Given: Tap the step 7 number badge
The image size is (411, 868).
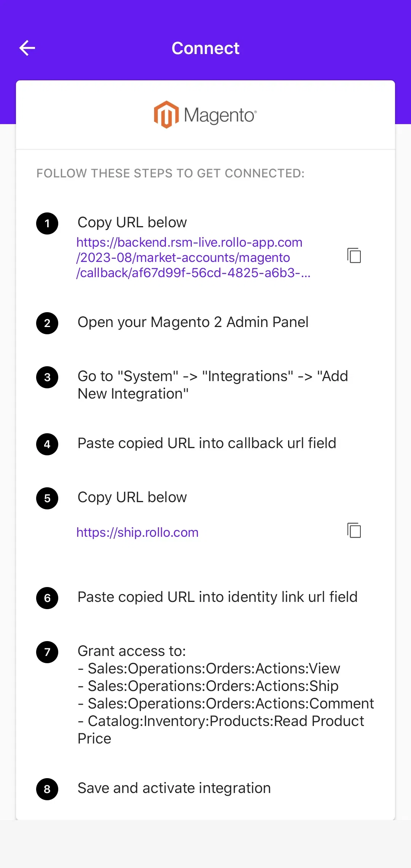Looking at the screenshot, I should pos(47,652).
